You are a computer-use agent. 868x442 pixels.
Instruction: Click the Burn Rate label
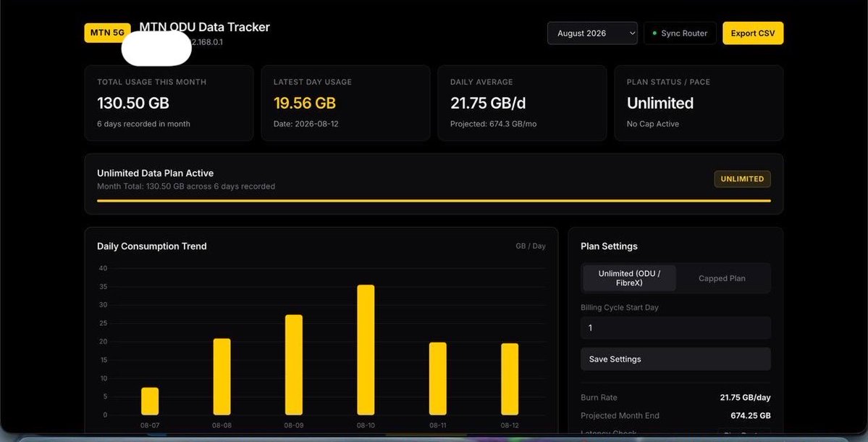click(x=599, y=397)
